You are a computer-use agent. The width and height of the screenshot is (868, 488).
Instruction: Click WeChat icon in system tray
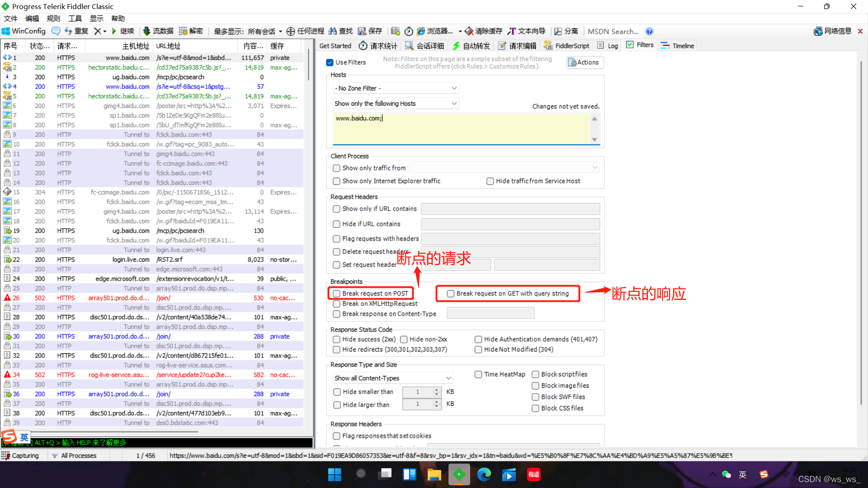point(726,474)
